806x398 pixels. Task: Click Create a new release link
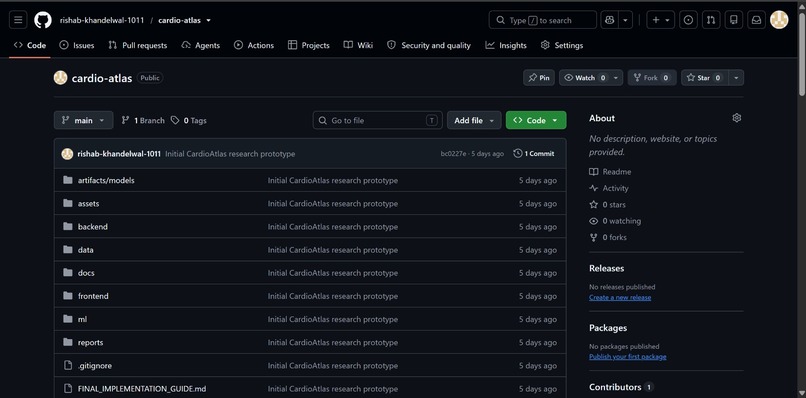tap(620, 297)
